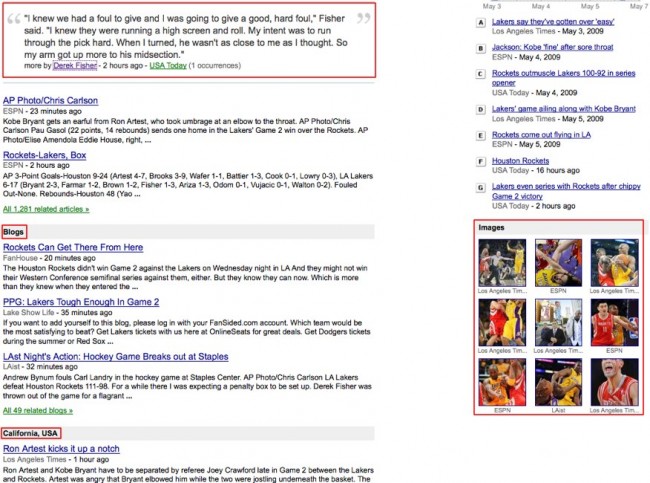650x483 pixels.
Task: Open Hockey Game Breaks out at Staples post
Action: point(116,357)
